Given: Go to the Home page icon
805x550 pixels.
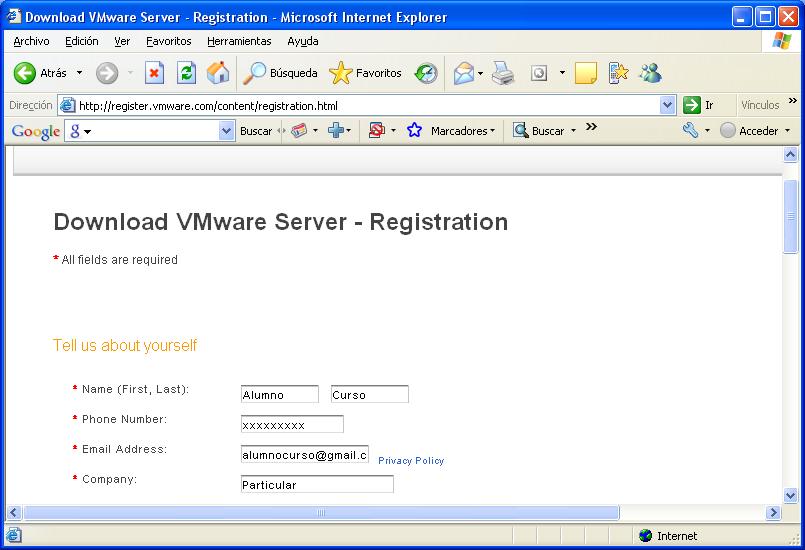Looking at the screenshot, I should [x=217, y=73].
